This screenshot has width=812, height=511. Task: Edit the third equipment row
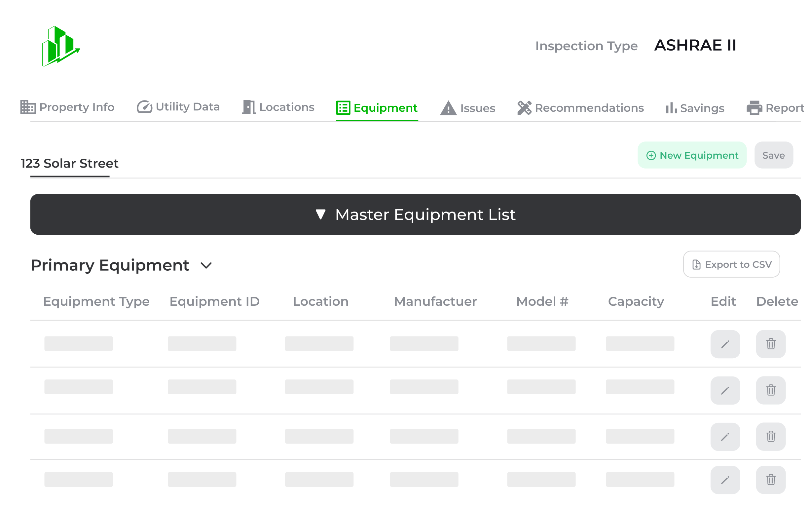pos(725,436)
